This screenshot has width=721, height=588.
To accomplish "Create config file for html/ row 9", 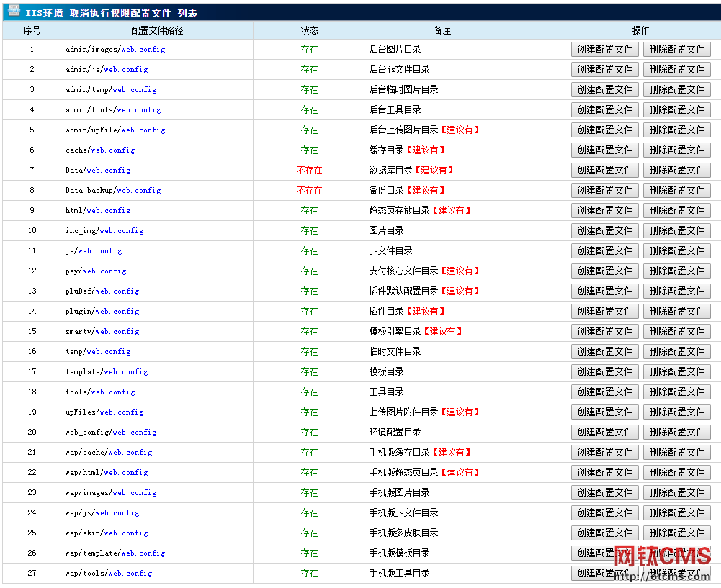I will coord(604,210).
